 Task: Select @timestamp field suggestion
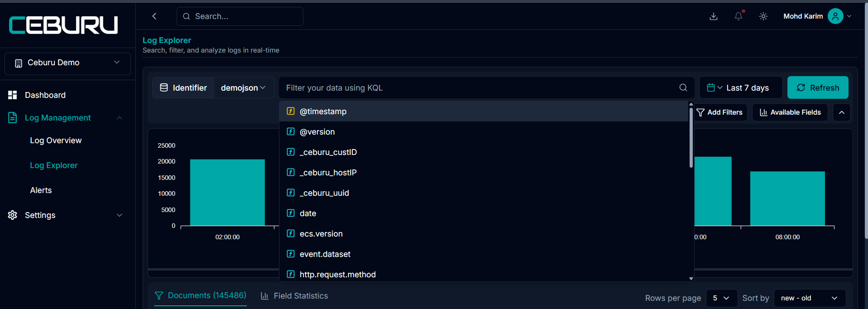484,111
